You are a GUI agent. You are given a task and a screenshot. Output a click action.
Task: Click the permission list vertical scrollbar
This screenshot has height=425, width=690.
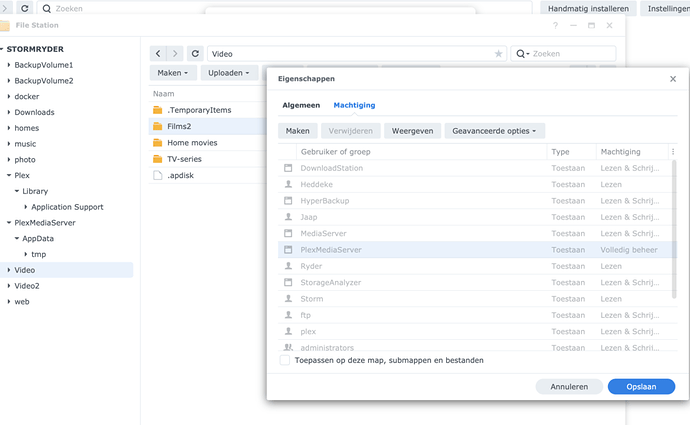[x=674, y=230]
